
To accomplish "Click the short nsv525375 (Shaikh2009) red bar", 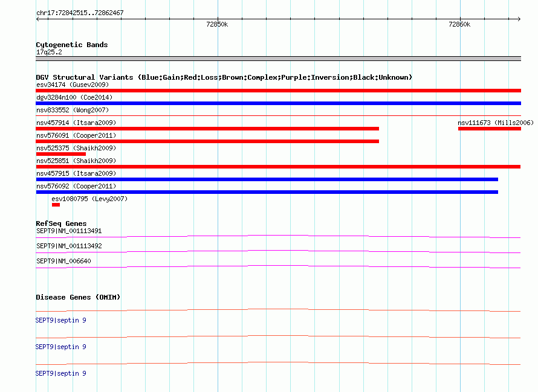I will pyautogui.click(x=60, y=154).
